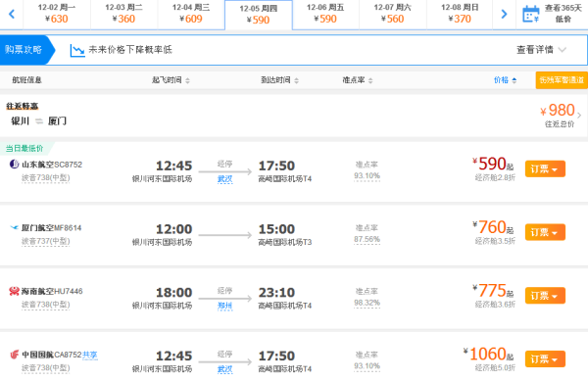
Task: Click the Shandong Airlines logo
Action: click(14, 165)
